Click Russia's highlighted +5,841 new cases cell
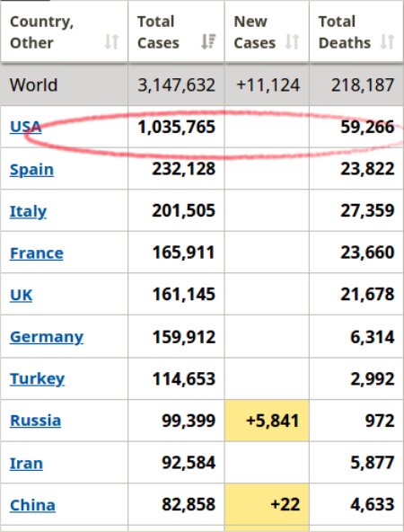This screenshot has width=404, height=532. (x=267, y=421)
